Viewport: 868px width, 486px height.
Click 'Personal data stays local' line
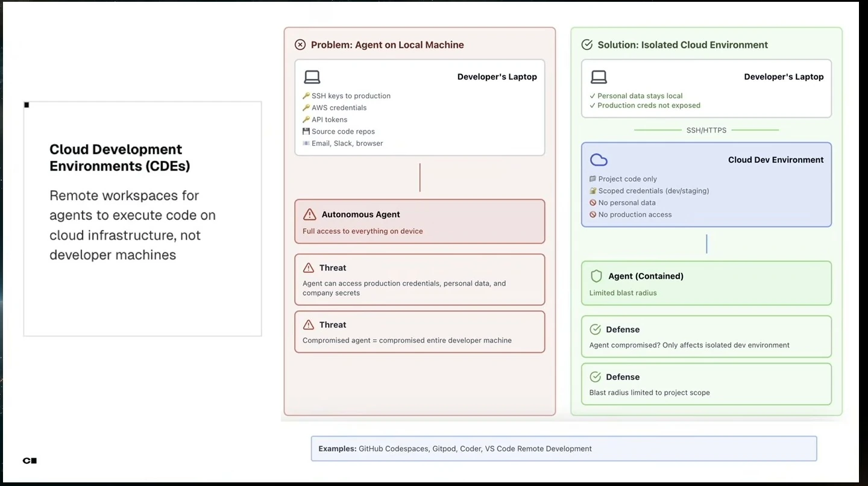tap(640, 96)
